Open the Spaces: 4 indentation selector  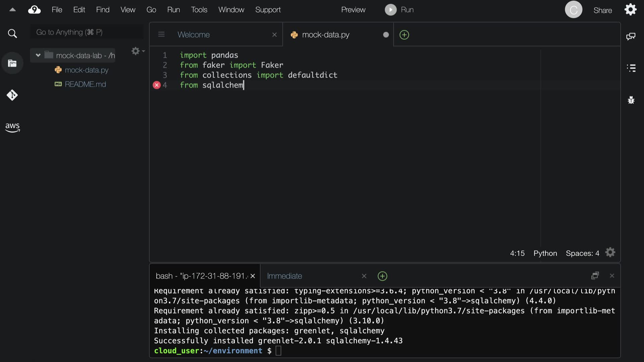[x=582, y=253]
